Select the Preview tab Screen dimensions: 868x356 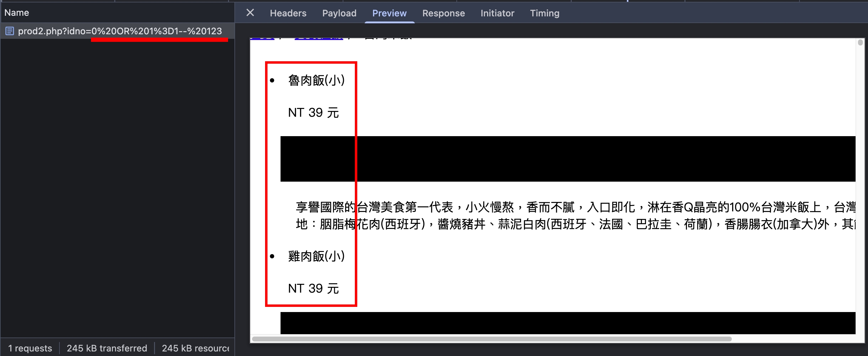[389, 13]
